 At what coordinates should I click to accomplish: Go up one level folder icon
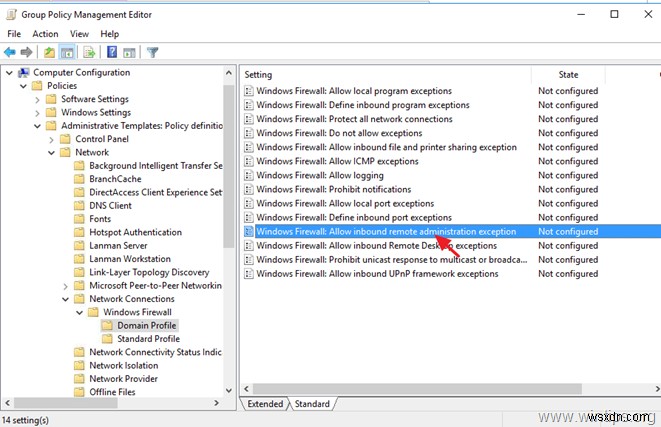tap(49, 52)
